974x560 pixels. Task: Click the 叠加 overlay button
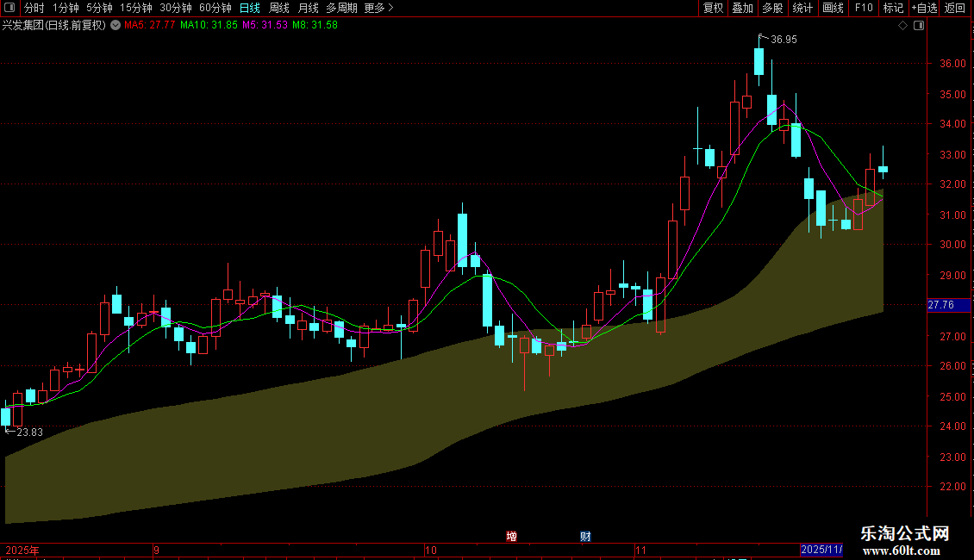pos(742,8)
